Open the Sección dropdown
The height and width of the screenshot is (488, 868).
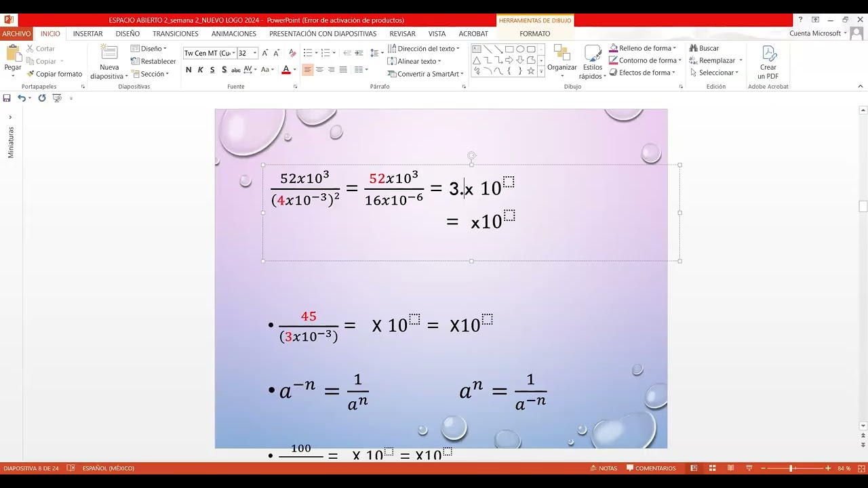pos(149,74)
